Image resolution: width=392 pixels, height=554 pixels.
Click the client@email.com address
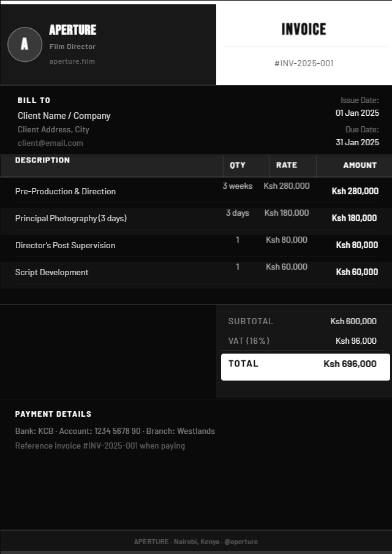(x=50, y=143)
